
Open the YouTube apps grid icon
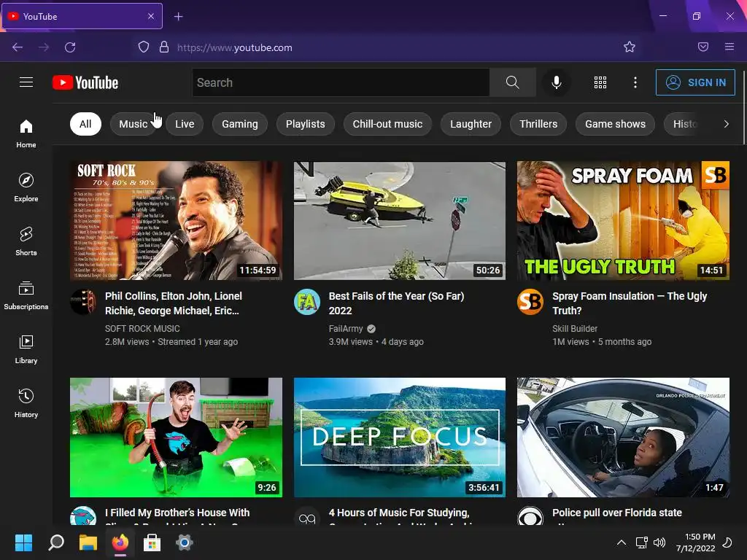(600, 82)
